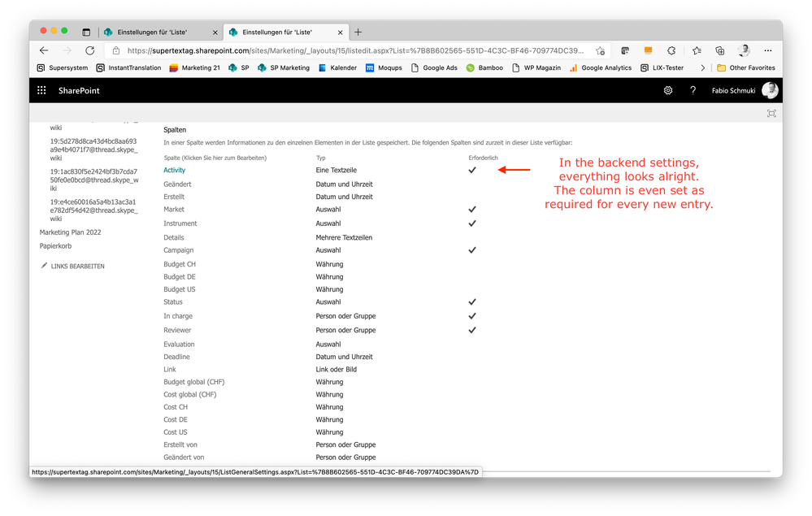The width and height of the screenshot is (812, 516).
Task: Add this page to favorites star
Action: click(600, 50)
